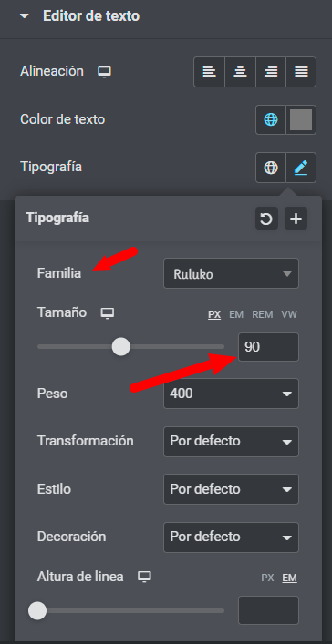Viewport: 332px width, 644px height.
Task: Open responsive device selector next to Tamaño
Action: 108,313
